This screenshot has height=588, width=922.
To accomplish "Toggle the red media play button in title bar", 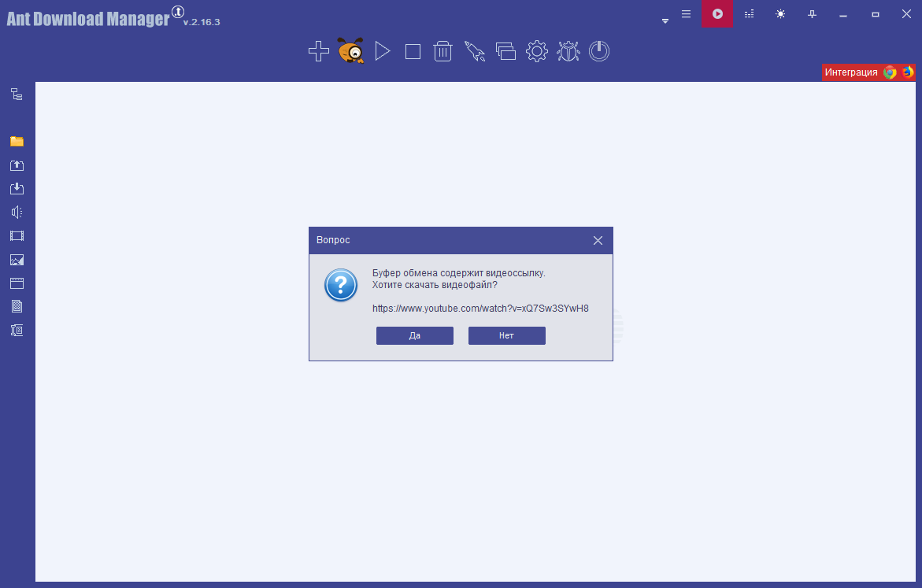I will point(717,14).
